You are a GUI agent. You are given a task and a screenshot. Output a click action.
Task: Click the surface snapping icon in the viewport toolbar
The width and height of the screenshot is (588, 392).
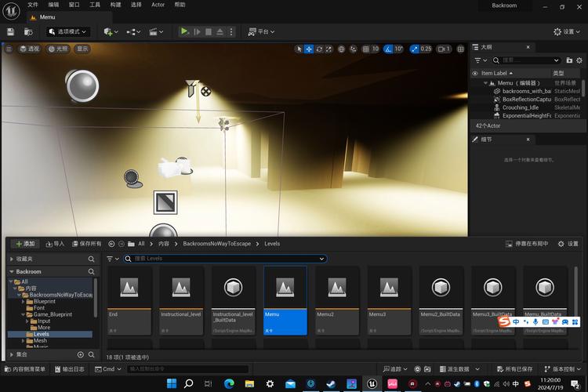[x=354, y=49]
